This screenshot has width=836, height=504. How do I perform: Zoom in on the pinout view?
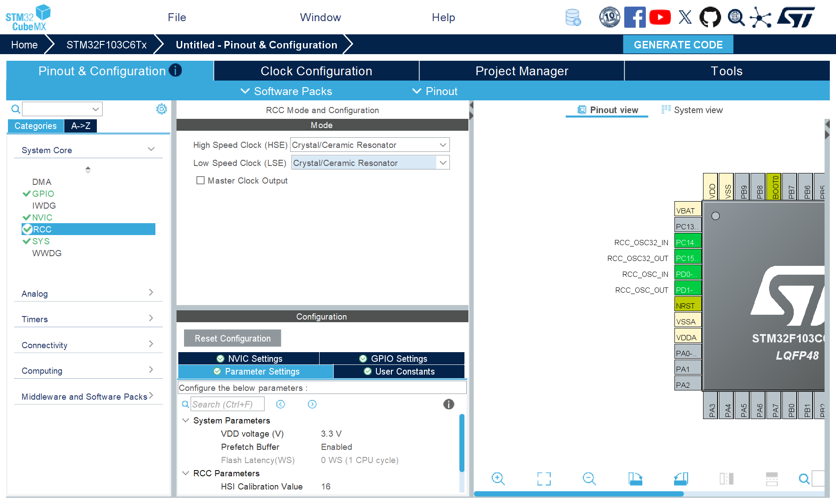[498, 478]
